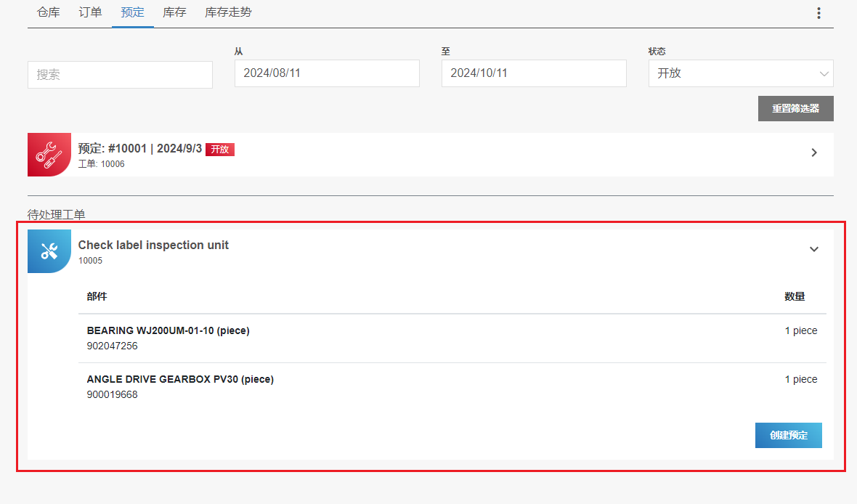Select the 预定 tab

pos(133,12)
